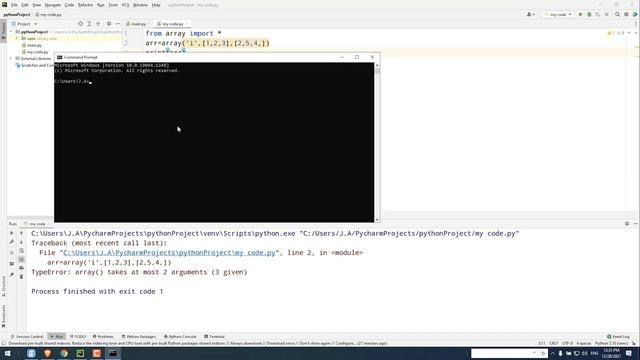The image size is (640, 360).
Task: Open PyCharm icon on taskbar
Action: (x=80, y=353)
